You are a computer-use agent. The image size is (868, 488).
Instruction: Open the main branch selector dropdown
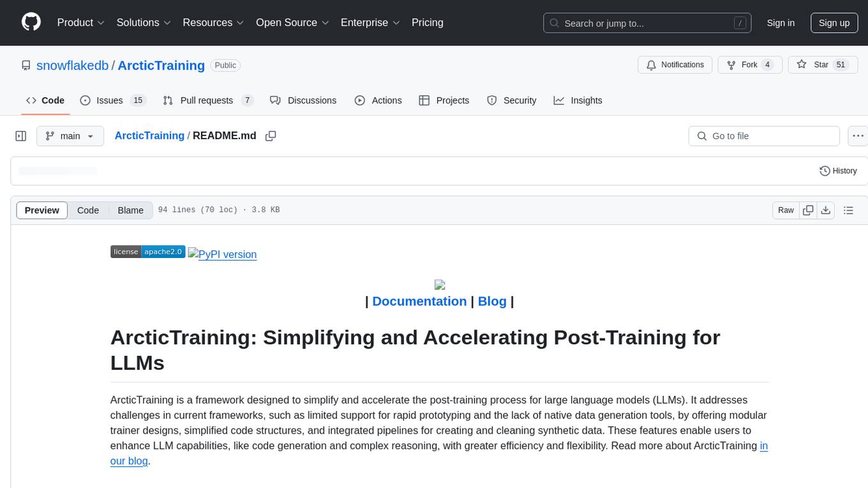click(70, 136)
